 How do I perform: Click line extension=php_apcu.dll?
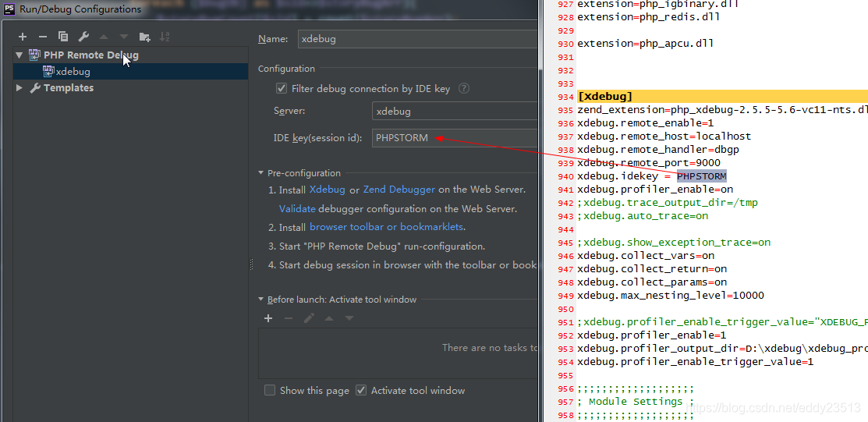coord(646,43)
